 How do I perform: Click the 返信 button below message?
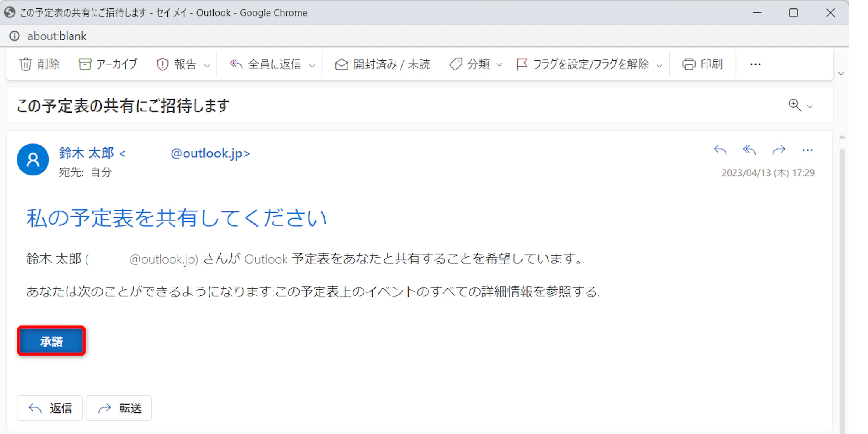tap(50, 408)
